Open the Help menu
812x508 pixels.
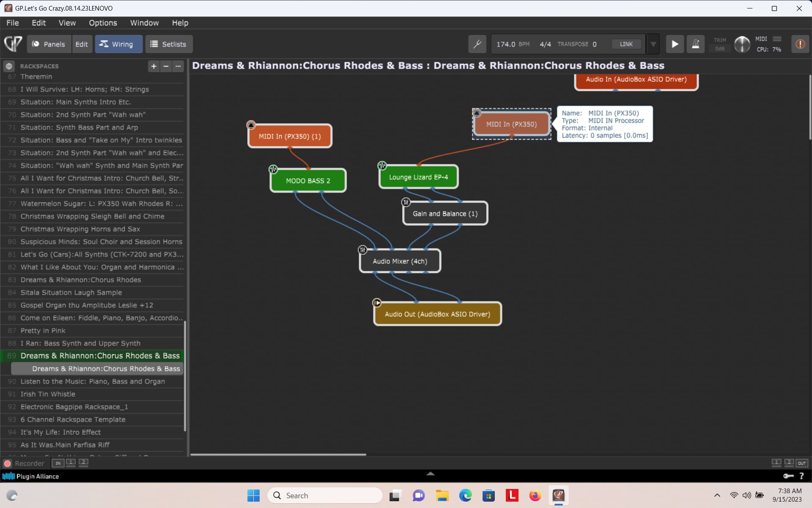point(180,23)
